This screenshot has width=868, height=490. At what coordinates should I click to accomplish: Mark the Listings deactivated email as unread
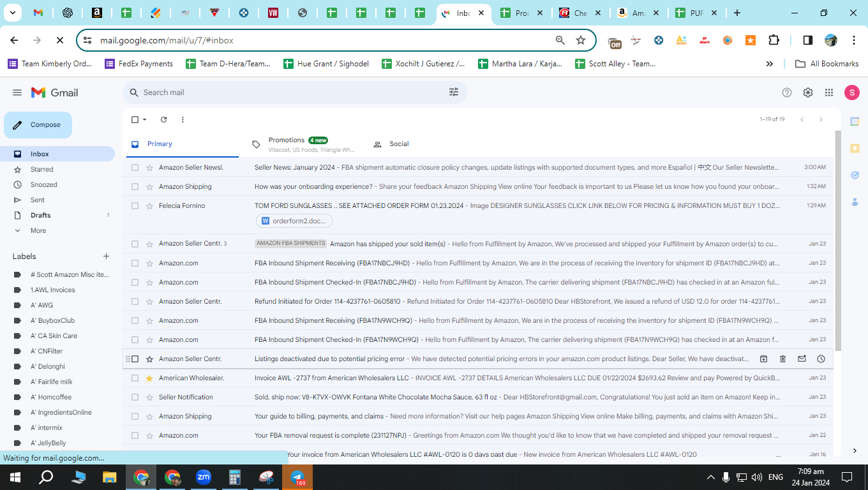pyautogui.click(x=802, y=359)
